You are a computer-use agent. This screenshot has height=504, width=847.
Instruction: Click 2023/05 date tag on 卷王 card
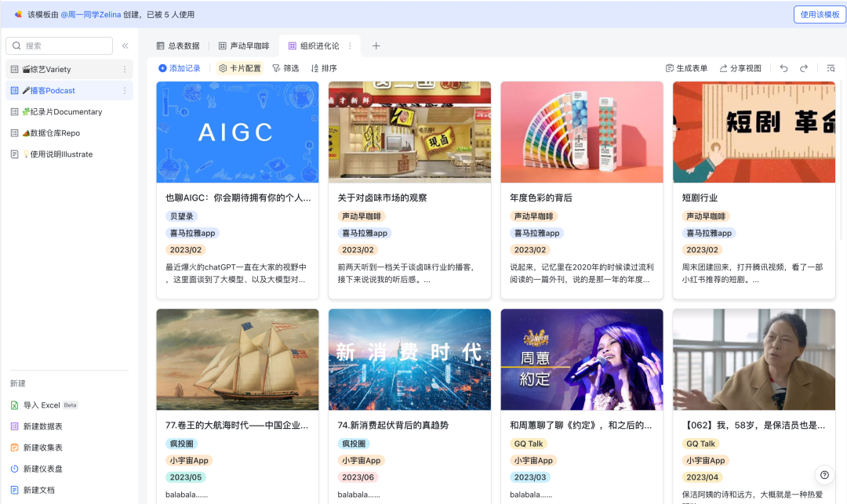pyautogui.click(x=186, y=477)
